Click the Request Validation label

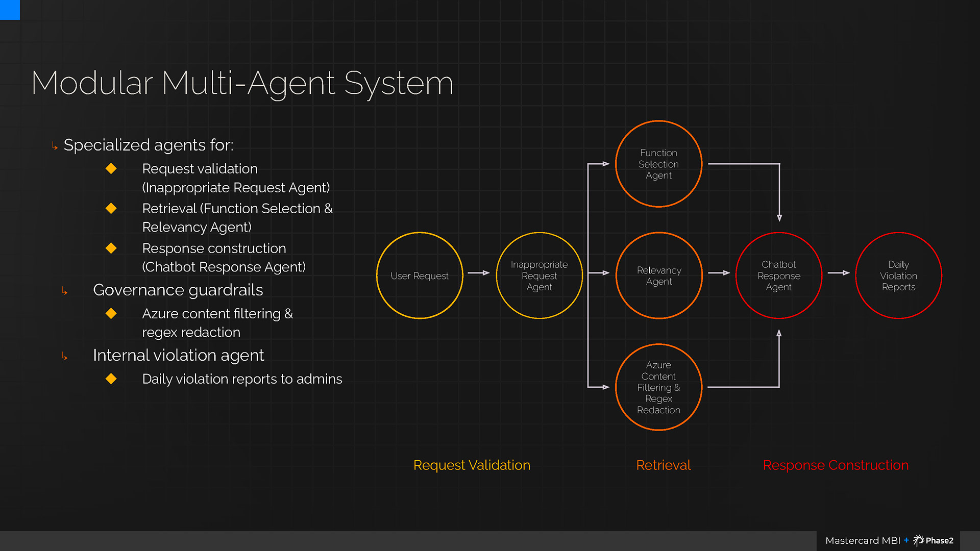(x=472, y=465)
